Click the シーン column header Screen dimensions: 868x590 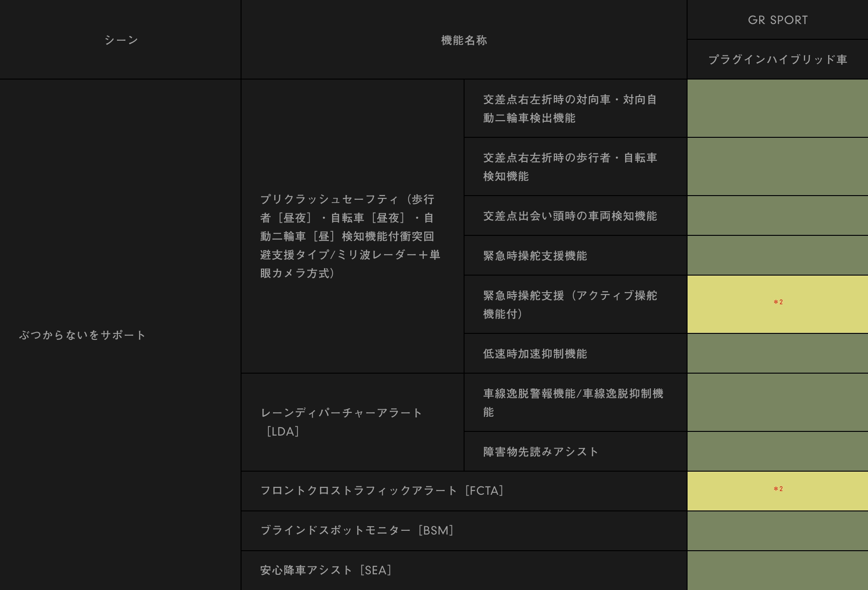pyautogui.click(x=121, y=40)
